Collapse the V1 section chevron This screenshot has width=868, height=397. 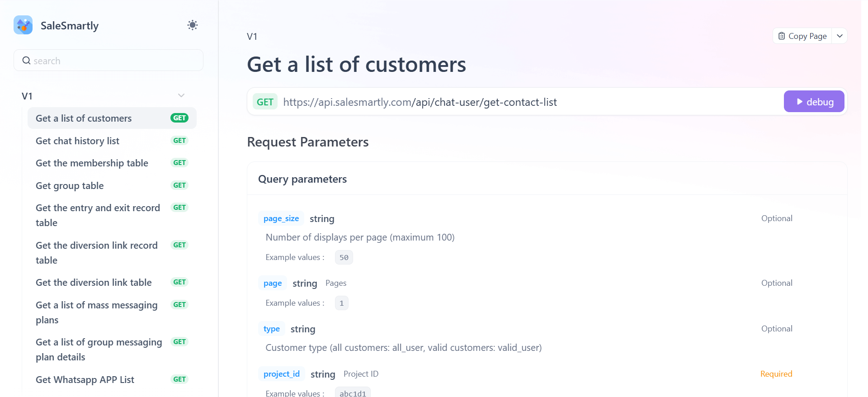[x=181, y=95]
